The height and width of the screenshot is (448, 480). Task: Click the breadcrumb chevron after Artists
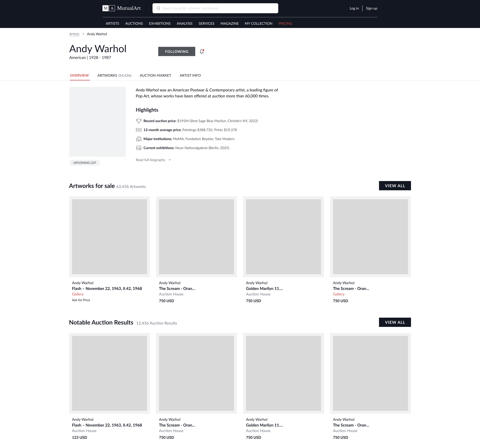click(x=83, y=34)
